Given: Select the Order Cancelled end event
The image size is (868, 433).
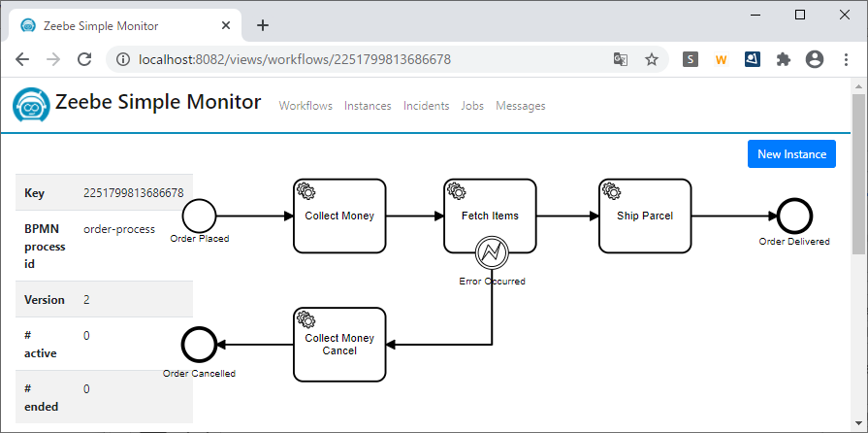Looking at the screenshot, I should tap(199, 345).
